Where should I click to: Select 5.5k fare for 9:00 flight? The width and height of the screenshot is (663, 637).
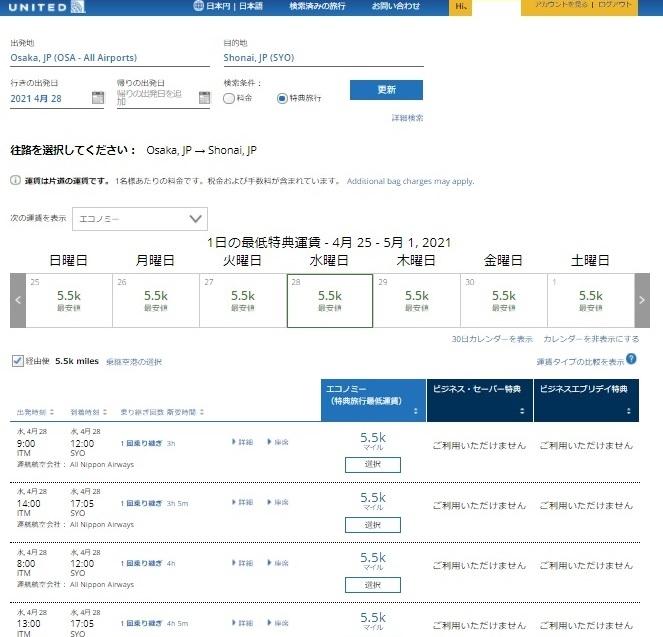373,465
